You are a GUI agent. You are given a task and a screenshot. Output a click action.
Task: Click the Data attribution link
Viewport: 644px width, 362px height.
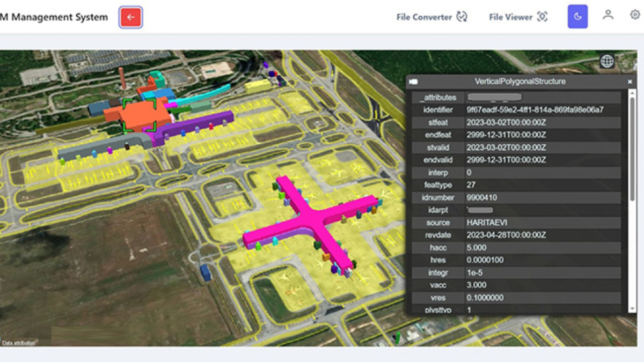pyautogui.click(x=18, y=342)
